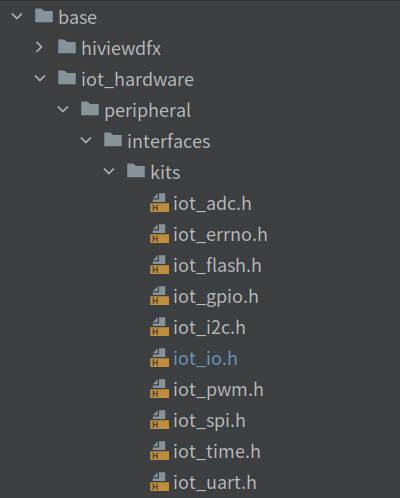Click the iot_gpio.h header file icon
The image size is (400, 498).
pyautogui.click(x=159, y=296)
